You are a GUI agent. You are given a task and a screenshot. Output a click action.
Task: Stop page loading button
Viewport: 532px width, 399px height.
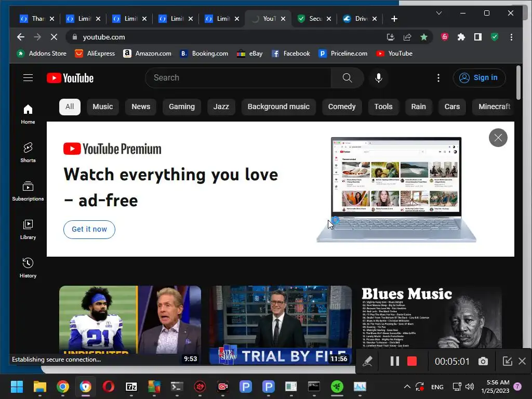coord(54,37)
